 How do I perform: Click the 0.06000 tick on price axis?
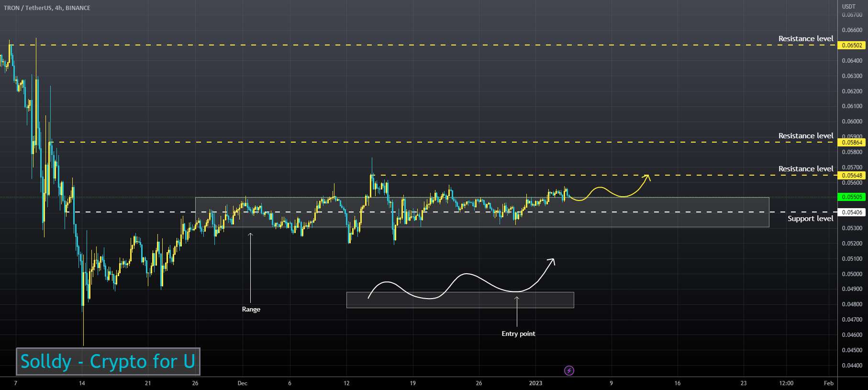pyautogui.click(x=852, y=122)
